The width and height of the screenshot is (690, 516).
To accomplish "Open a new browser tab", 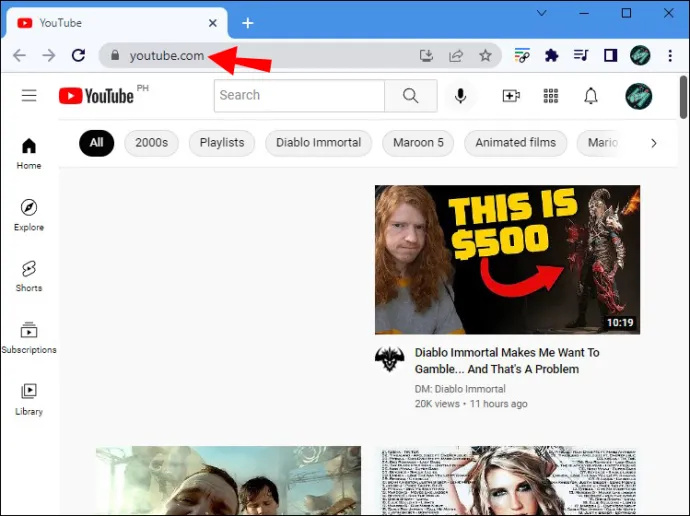I will [x=248, y=23].
